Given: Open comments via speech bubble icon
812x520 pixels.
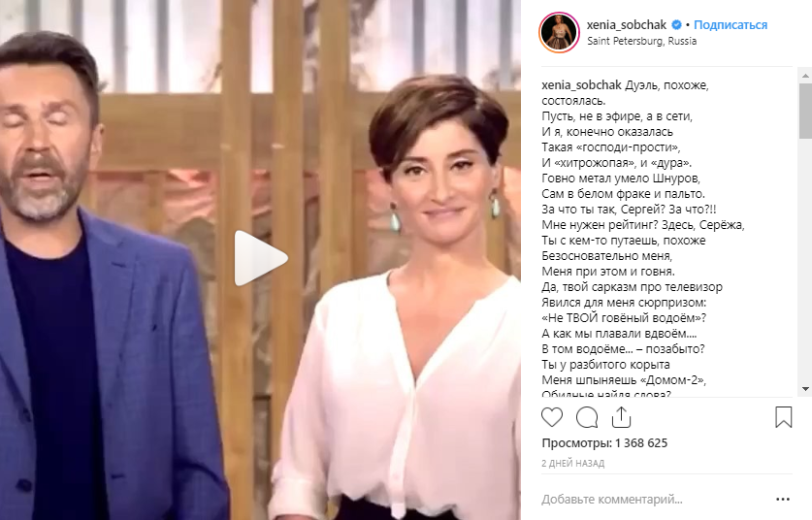Looking at the screenshot, I should [587, 417].
